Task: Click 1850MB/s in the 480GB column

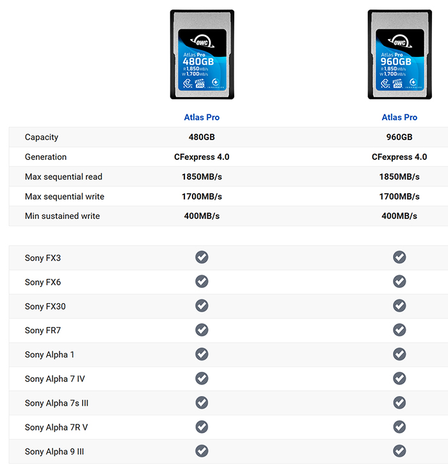Action: 202,177
